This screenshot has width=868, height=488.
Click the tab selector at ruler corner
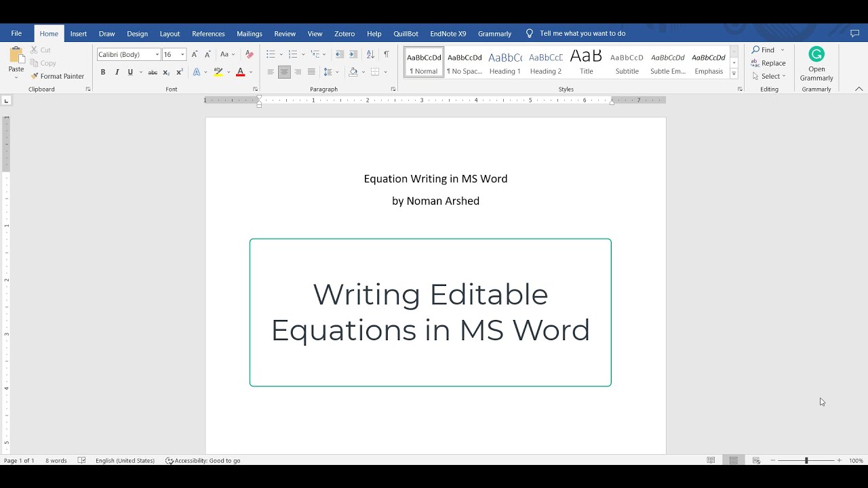pos(6,101)
